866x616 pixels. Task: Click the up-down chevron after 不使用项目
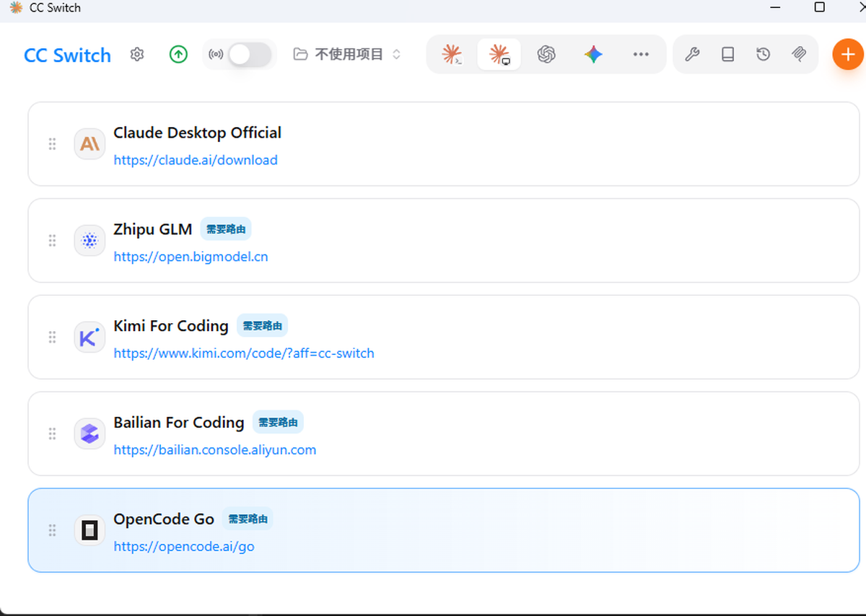click(x=396, y=54)
